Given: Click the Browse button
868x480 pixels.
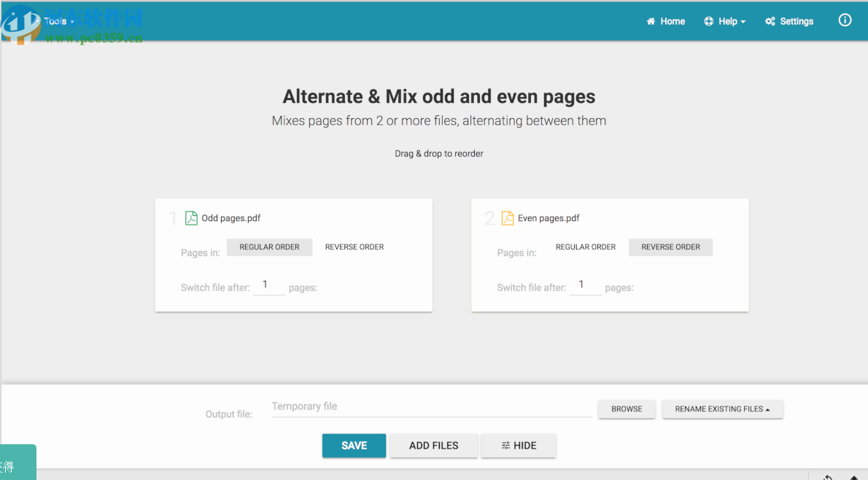Looking at the screenshot, I should click(x=627, y=409).
